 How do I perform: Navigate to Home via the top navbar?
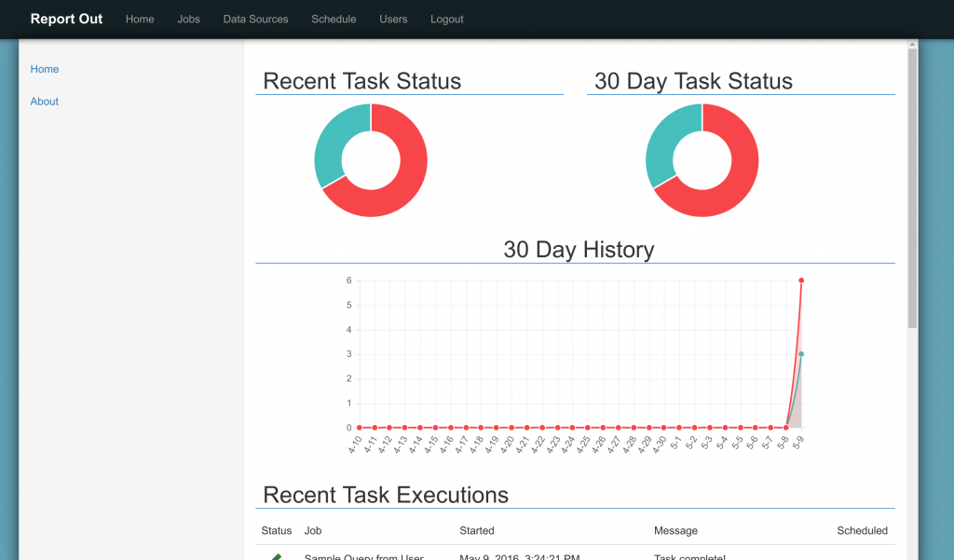140,19
